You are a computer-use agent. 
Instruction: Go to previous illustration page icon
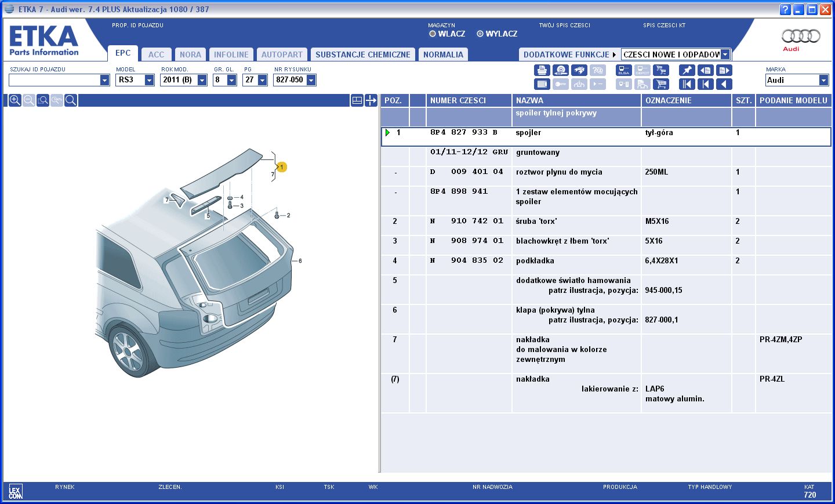pos(706,70)
